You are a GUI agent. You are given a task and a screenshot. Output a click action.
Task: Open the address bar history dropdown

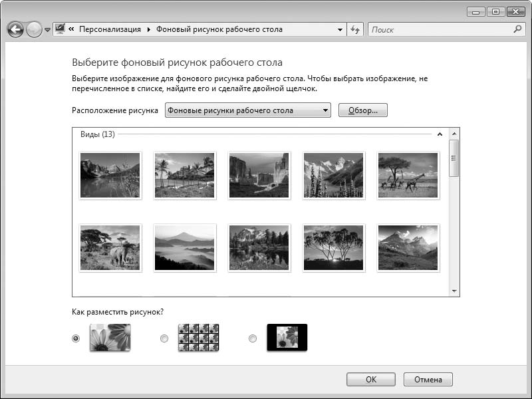[x=340, y=30]
